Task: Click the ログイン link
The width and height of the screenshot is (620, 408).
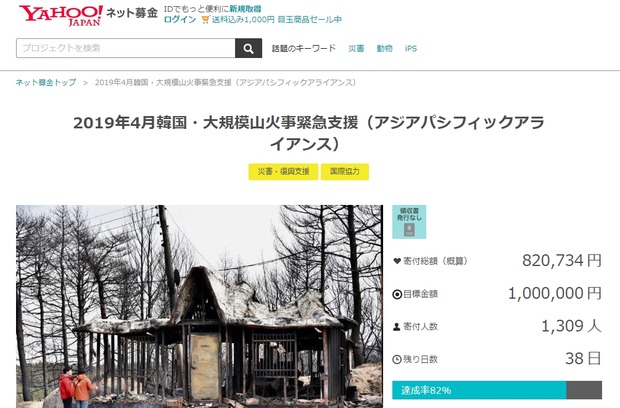Action: [x=180, y=19]
